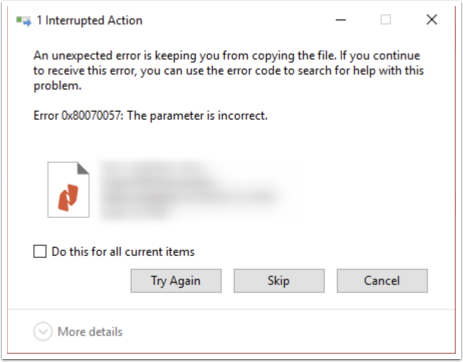Retry copying with the Try Again button
Screen dimensions: 463x362
(176, 281)
